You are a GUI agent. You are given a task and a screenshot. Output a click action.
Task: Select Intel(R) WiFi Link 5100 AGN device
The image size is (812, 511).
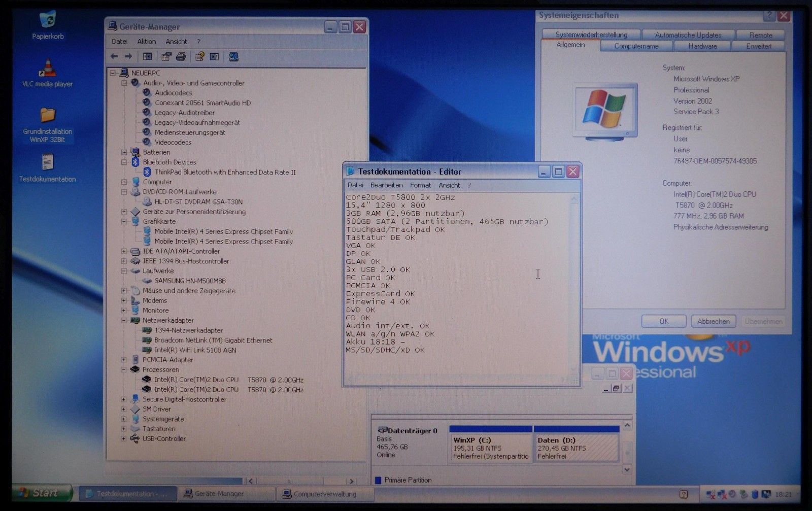click(x=195, y=350)
